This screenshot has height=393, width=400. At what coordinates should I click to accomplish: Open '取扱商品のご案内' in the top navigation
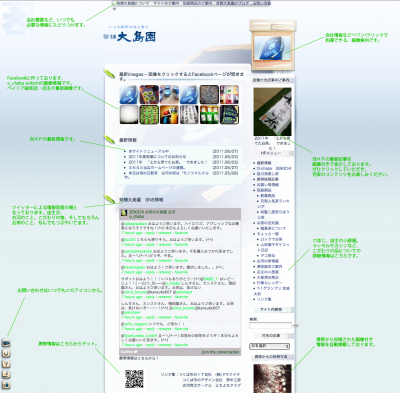click(x=197, y=3)
